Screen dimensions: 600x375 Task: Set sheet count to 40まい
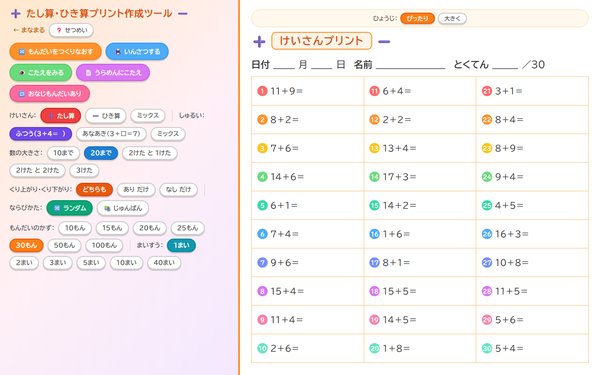[x=164, y=263]
